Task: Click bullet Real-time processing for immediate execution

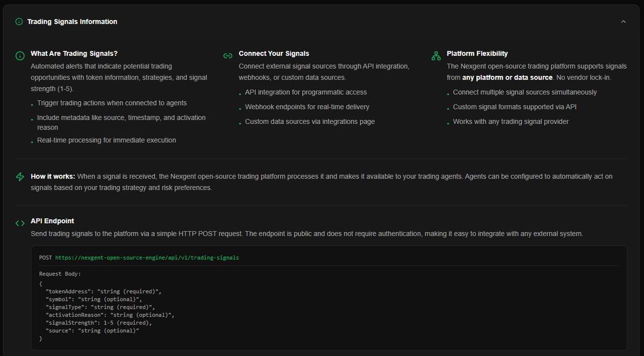Action: 106,140
